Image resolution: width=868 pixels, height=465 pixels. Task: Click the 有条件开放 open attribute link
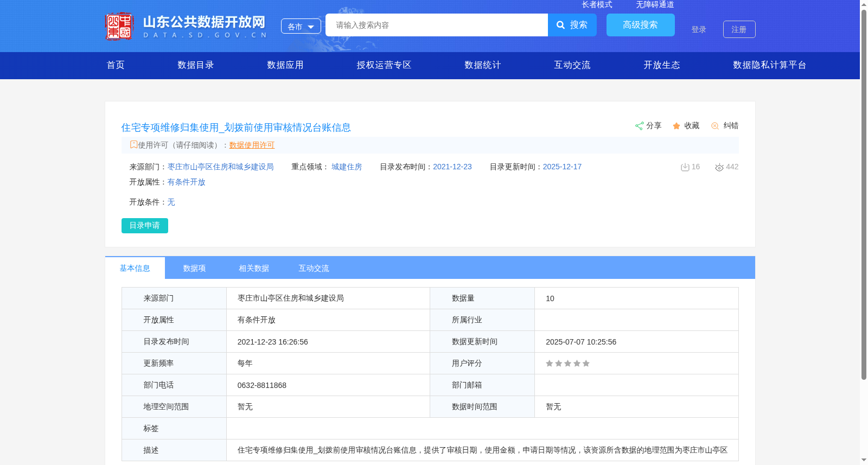coord(186,182)
